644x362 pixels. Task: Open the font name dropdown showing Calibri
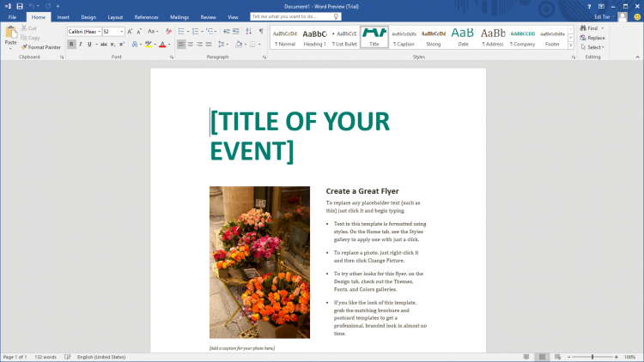(99, 32)
